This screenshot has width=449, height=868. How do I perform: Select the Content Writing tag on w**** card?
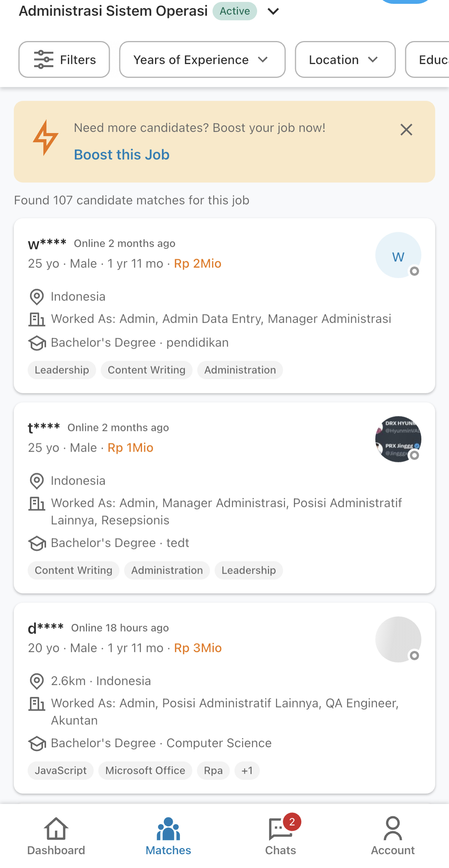(x=147, y=370)
